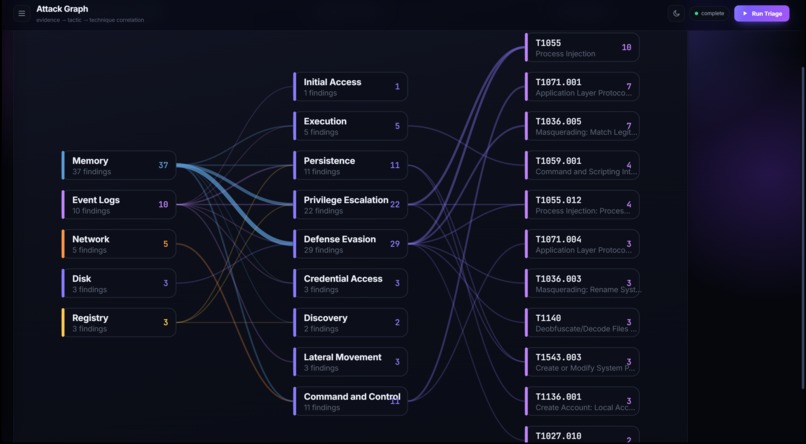Open T1071.001 Application Layer Protocol technique
The height and width of the screenshot is (444, 806).
(x=582, y=86)
